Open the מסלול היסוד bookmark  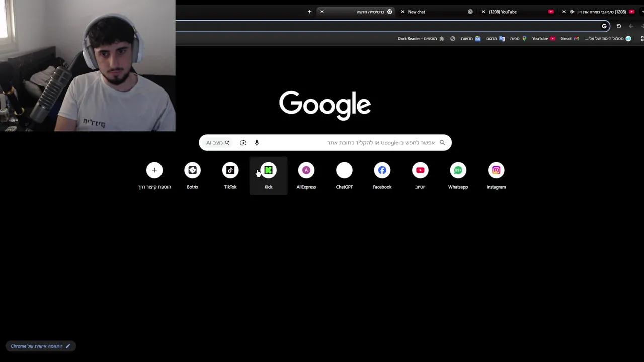point(608,39)
